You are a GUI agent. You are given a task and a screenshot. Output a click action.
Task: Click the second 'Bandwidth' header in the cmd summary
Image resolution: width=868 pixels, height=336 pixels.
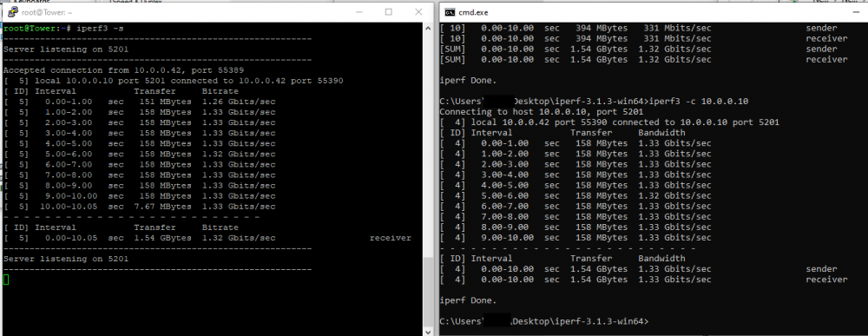pyautogui.click(x=661, y=259)
